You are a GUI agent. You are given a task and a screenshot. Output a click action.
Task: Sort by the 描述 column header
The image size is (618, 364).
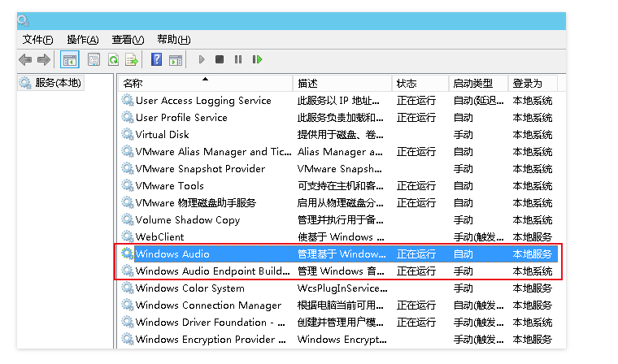click(342, 83)
